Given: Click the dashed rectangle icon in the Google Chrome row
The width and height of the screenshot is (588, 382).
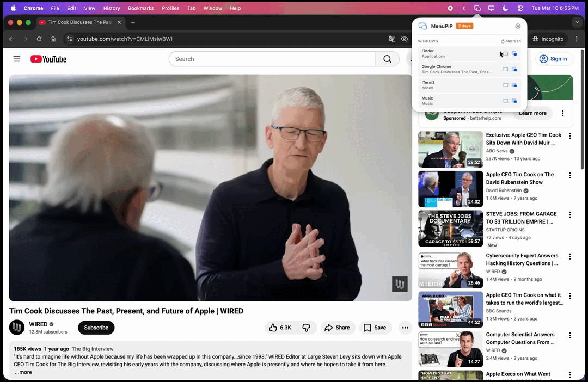Looking at the screenshot, I should [505, 69].
